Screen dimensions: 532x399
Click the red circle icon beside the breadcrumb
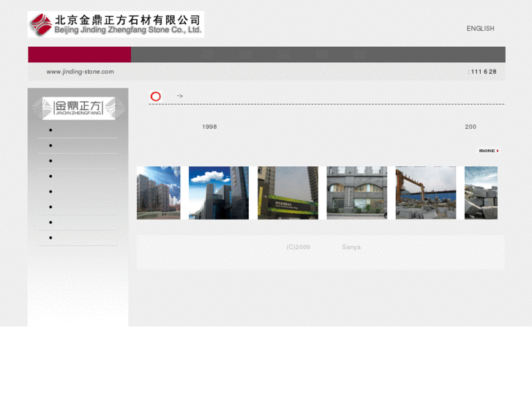point(155,97)
